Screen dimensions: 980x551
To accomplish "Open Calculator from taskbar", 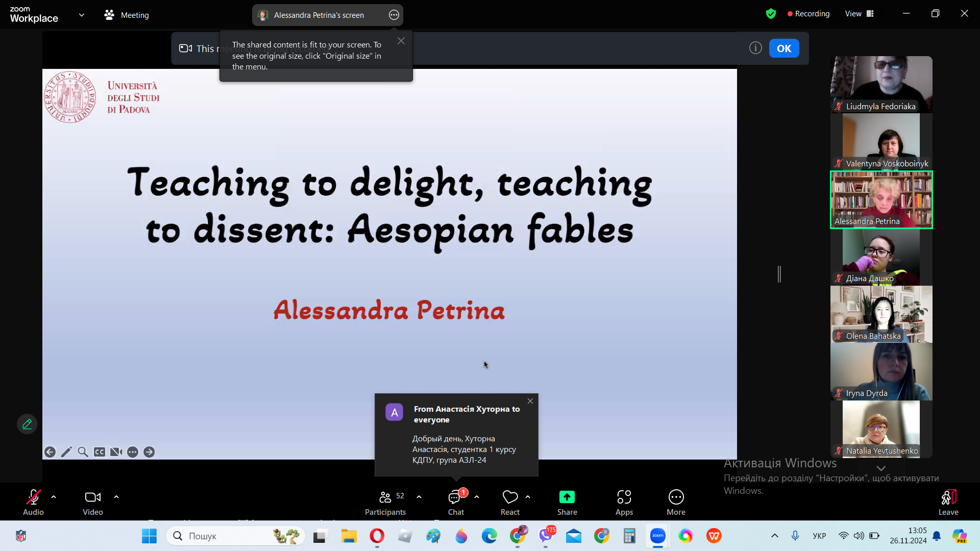I will [629, 536].
